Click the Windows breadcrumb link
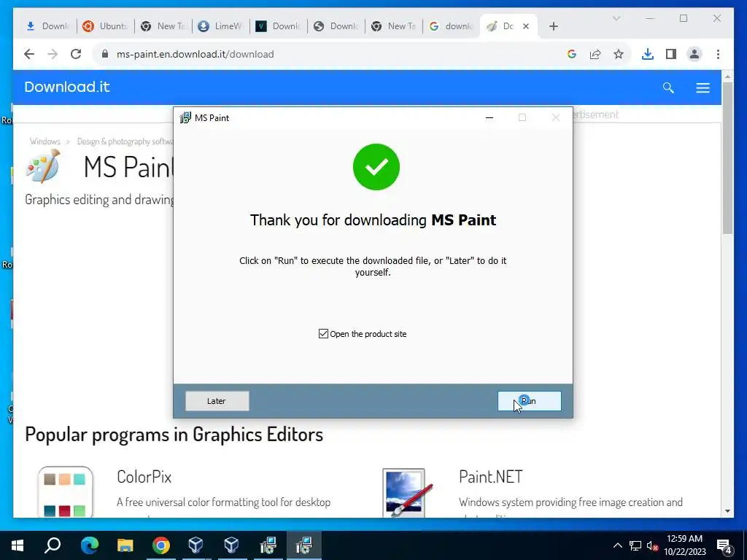 (44, 141)
